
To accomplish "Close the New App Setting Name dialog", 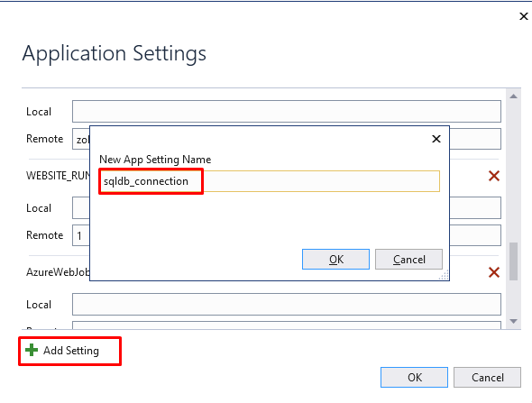I will tap(436, 139).
